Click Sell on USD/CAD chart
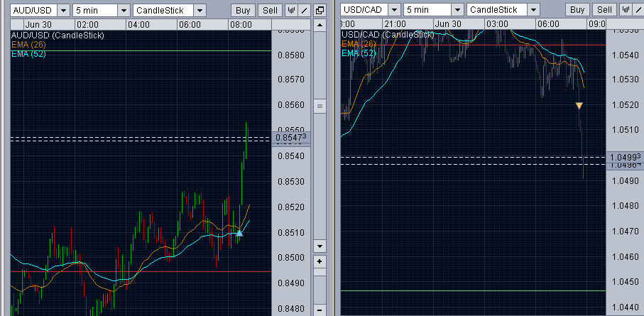This screenshot has width=644, height=316. pyautogui.click(x=604, y=10)
